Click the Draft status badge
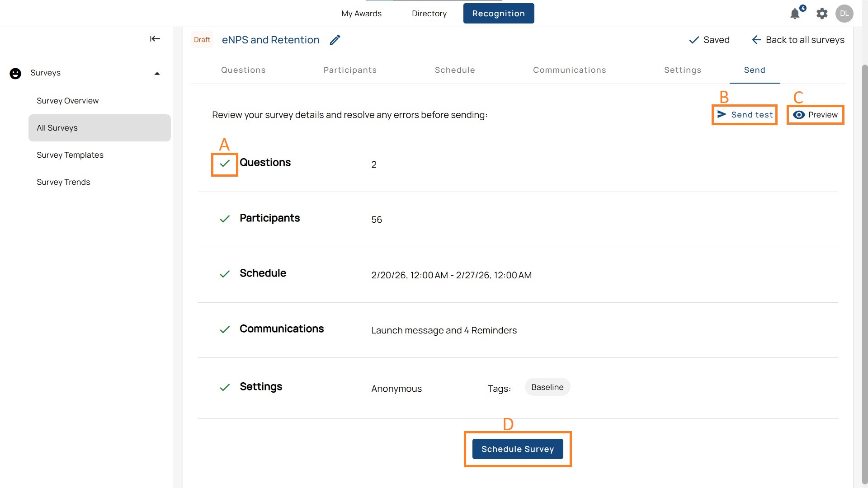 point(202,40)
